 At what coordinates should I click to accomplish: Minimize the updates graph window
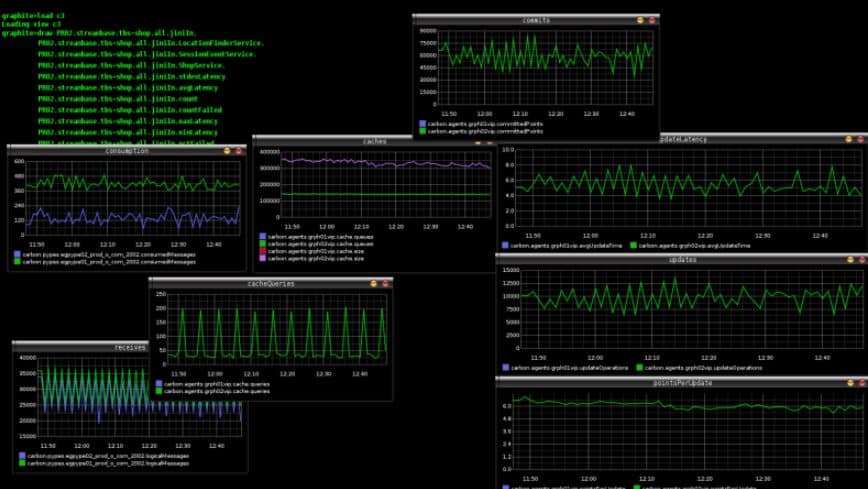coord(850,259)
